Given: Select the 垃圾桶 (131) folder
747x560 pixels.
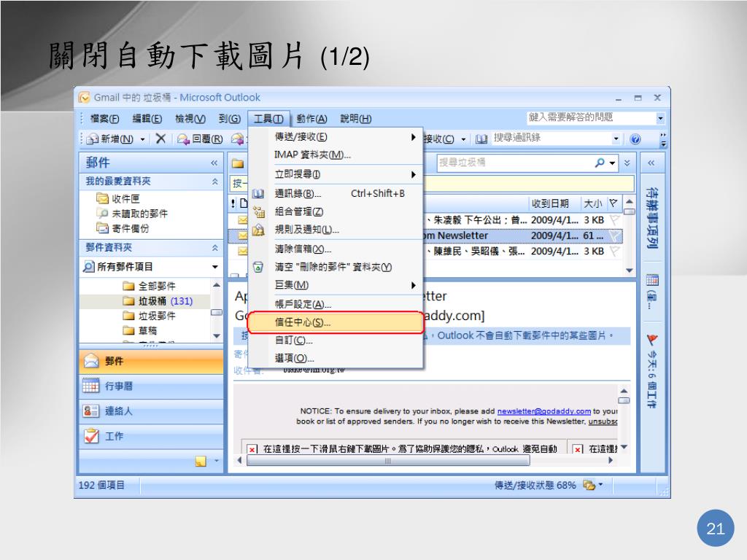Looking at the screenshot, I should pos(158,301).
